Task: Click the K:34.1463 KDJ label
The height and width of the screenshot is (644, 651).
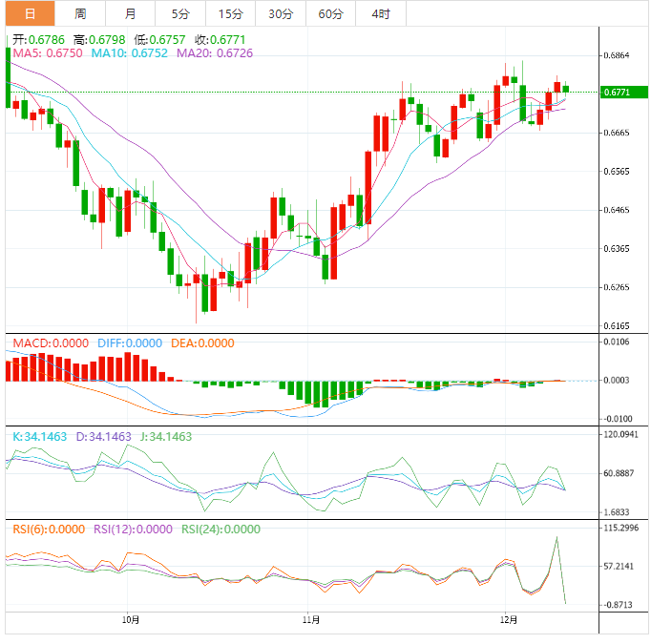Action: pos(39,437)
